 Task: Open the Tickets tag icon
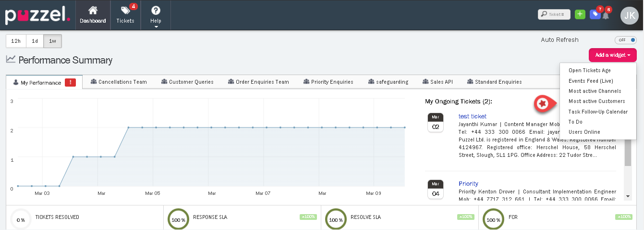click(x=125, y=11)
